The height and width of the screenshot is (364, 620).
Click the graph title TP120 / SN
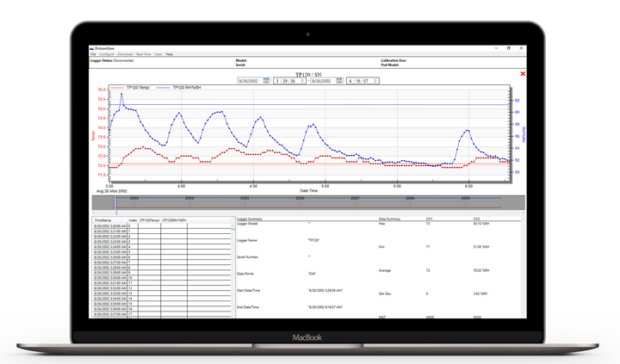click(308, 74)
